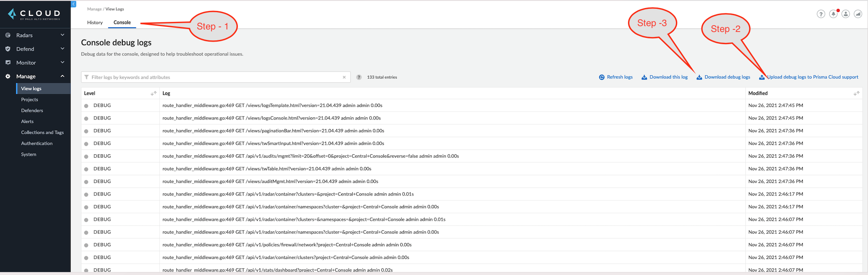Select the auditMgmt.html log entry
The width and height of the screenshot is (868, 275).
tap(472, 182)
